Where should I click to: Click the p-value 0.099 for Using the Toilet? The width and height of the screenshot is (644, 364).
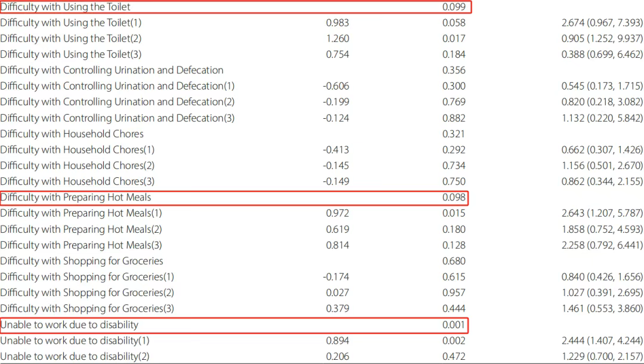tap(454, 7)
